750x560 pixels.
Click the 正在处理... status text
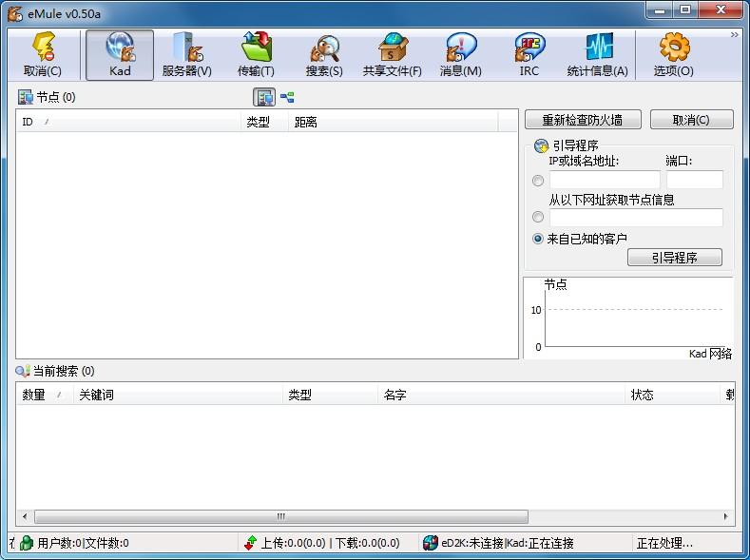click(664, 543)
